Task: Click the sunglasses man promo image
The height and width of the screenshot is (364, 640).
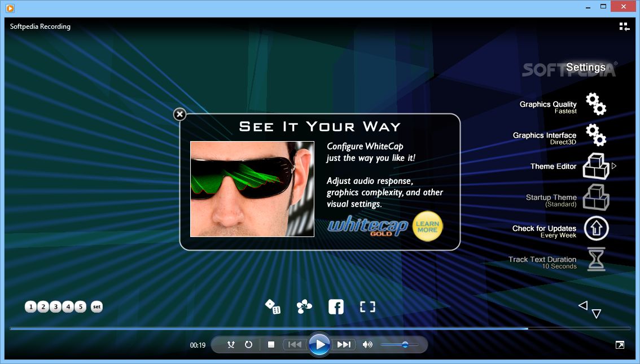Action: [x=252, y=189]
